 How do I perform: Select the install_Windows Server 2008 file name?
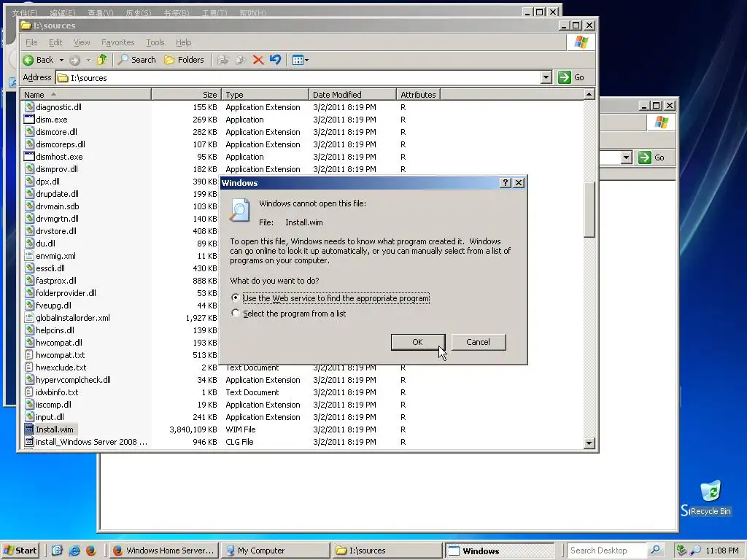(91, 441)
